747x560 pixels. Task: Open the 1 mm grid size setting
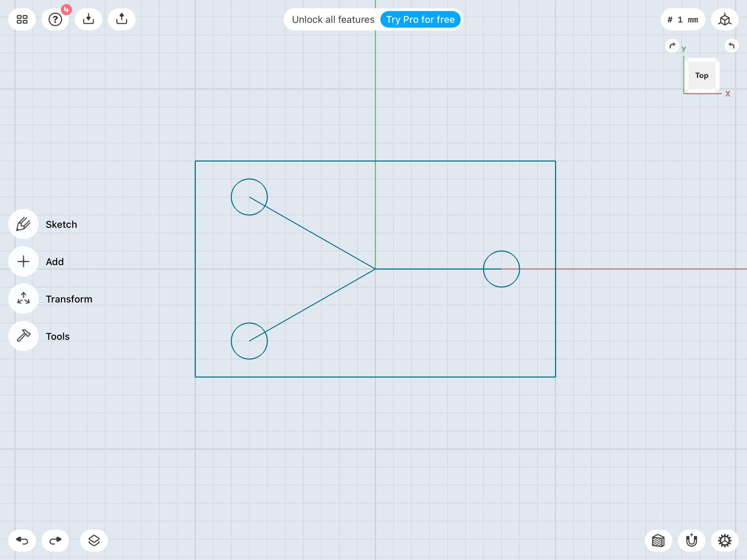(683, 20)
